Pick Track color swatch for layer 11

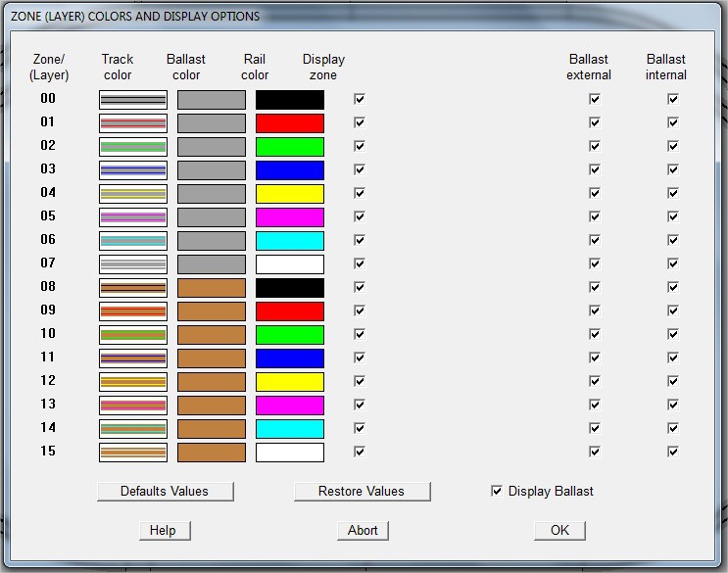(x=133, y=358)
